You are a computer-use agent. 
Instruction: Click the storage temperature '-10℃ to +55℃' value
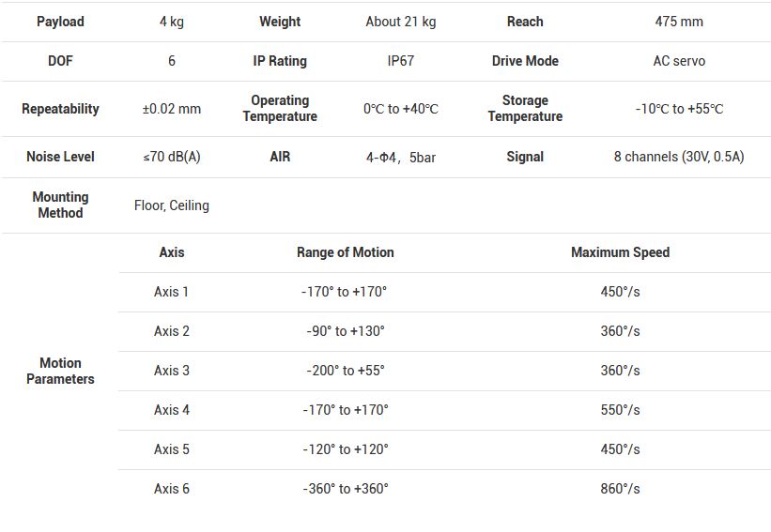[x=679, y=109]
